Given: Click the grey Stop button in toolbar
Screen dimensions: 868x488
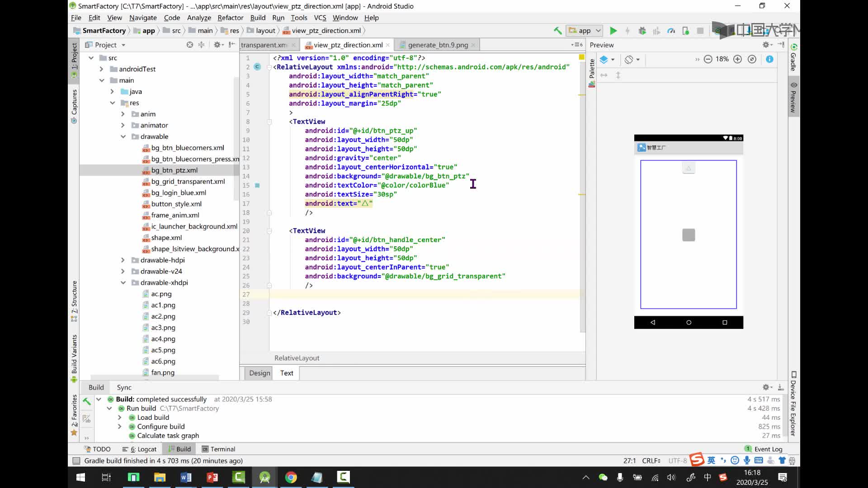Looking at the screenshot, I should point(700,31).
